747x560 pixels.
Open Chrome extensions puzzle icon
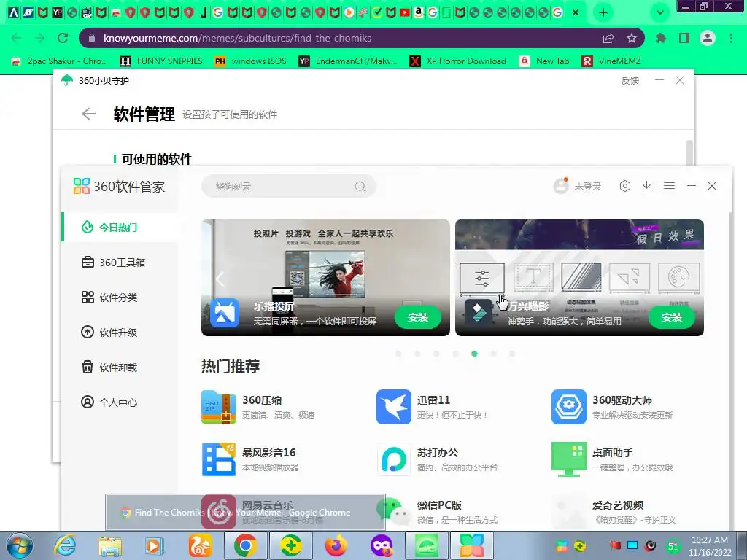tap(661, 38)
